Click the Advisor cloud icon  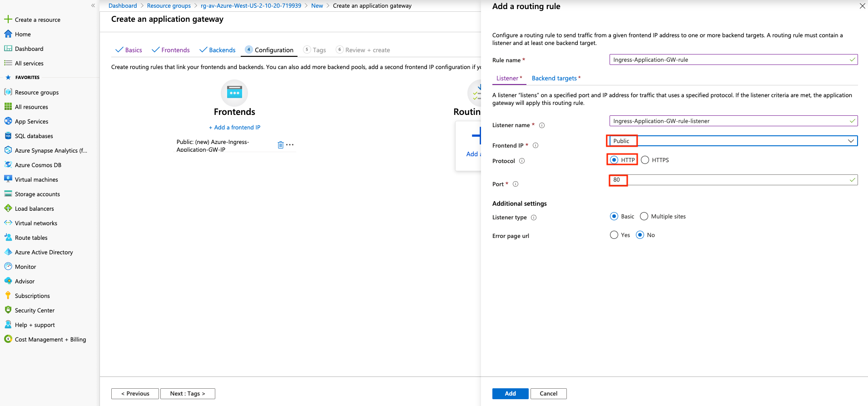tap(8, 281)
